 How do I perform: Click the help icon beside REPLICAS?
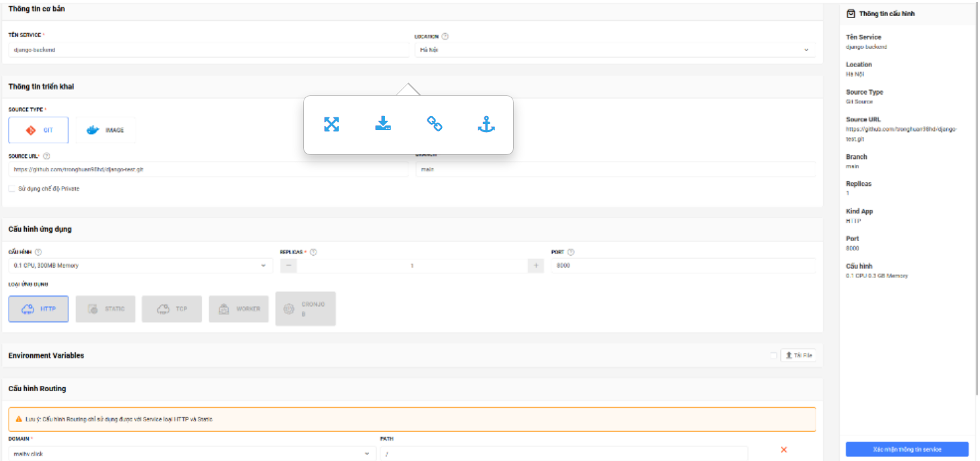pos(312,252)
